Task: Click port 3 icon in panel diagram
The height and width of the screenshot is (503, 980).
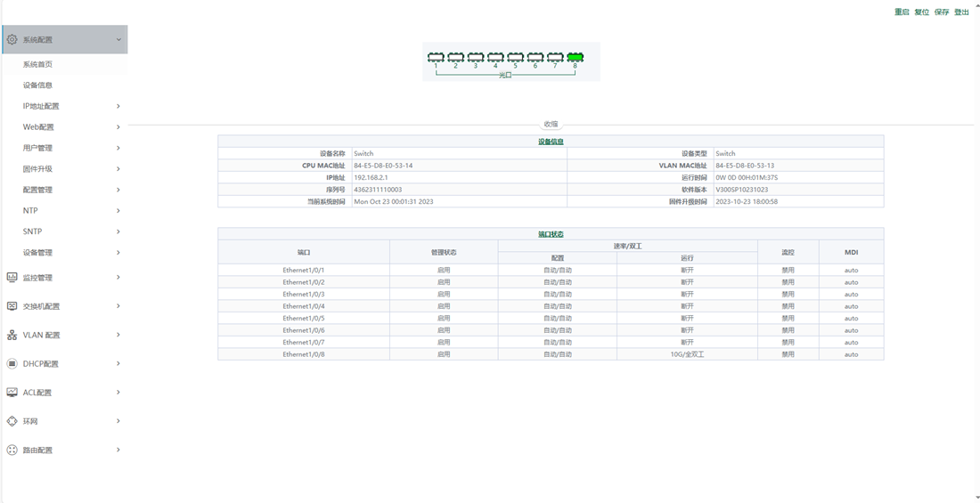Action: pyautogui.click(x=476, y=57)
